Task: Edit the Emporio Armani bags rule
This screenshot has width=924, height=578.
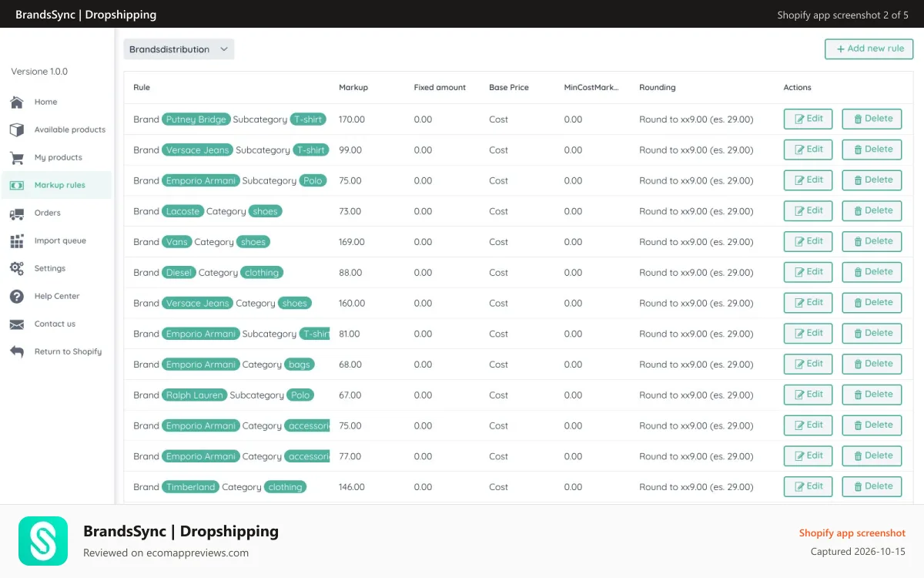Action: coord(808,364)
